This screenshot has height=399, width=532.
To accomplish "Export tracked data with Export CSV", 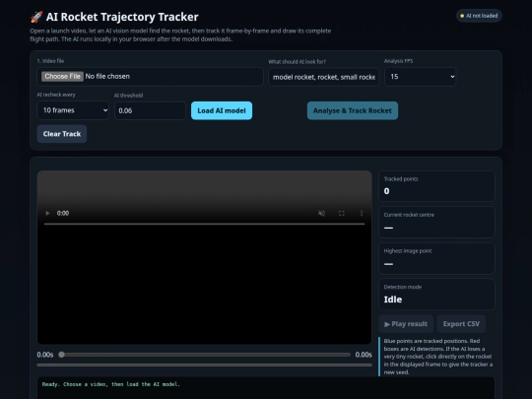I will [x=461, y=324].
